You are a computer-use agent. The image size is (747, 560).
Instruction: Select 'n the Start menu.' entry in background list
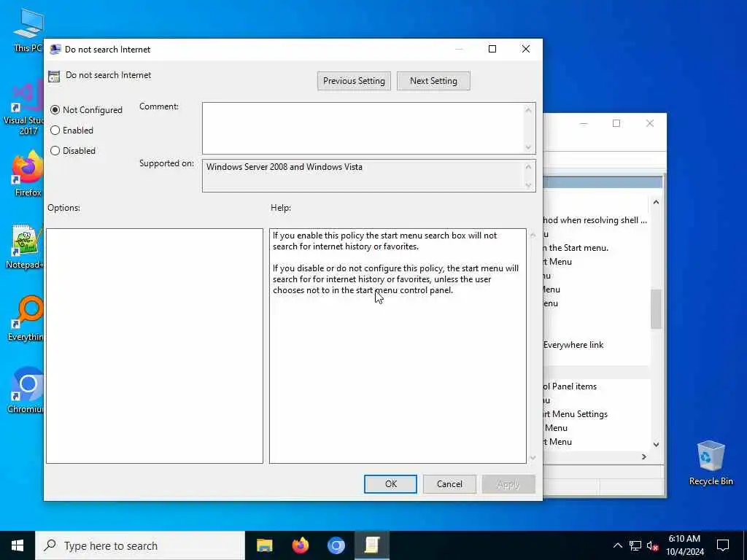point(576,248)
